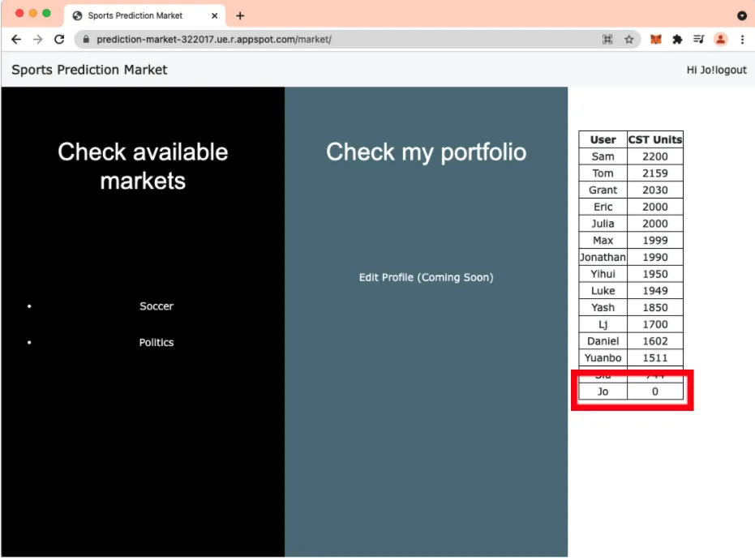This screenshot has height=560, width=755.
Task: Open a new tab with plus button
Action: click(x=240, y=16)
